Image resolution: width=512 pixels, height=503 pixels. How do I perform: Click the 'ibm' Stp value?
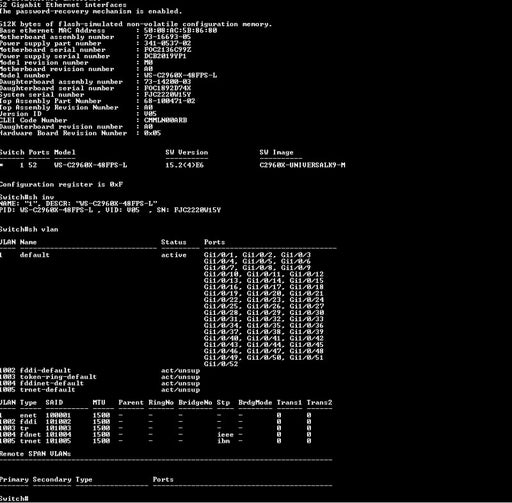[223, 441]
